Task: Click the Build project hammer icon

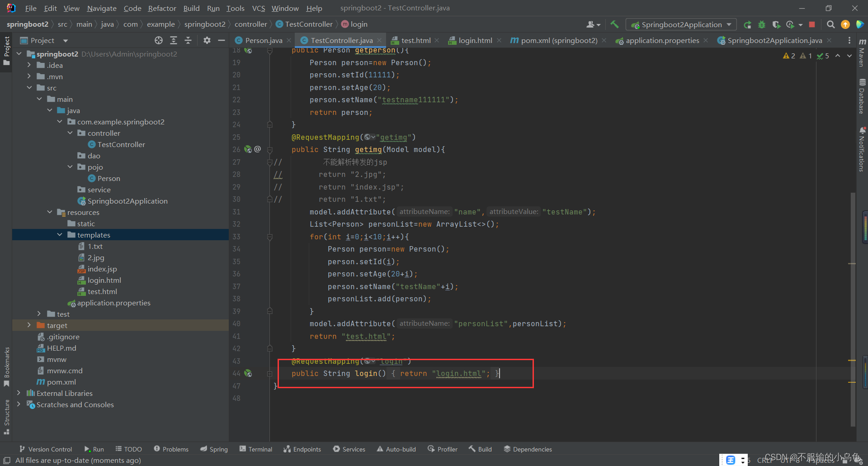Action: 614,24
